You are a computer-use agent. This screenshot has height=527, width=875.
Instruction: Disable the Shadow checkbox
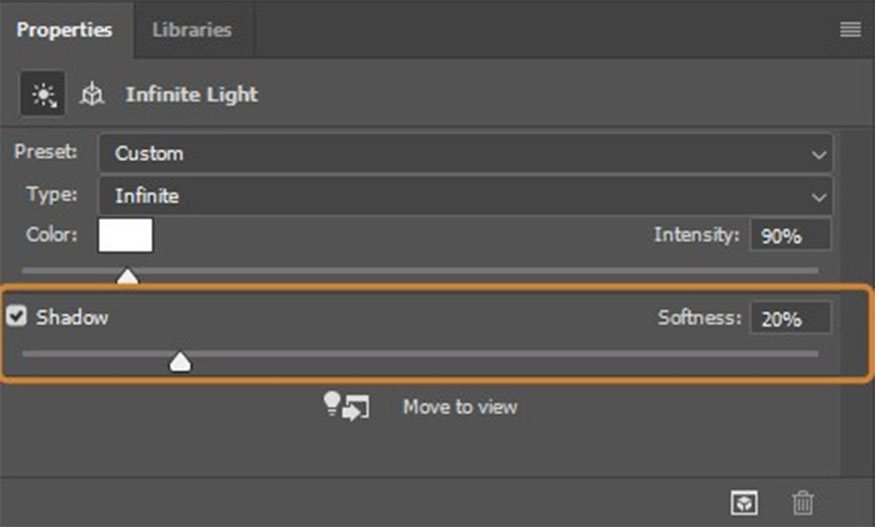(17, 317)
